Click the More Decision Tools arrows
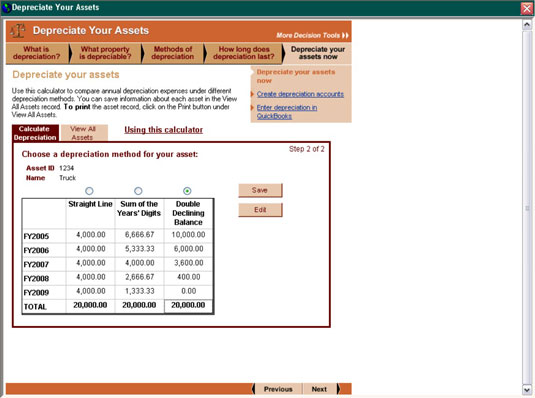The height and width of the screenshot is (398, 535). pos(345,35)
